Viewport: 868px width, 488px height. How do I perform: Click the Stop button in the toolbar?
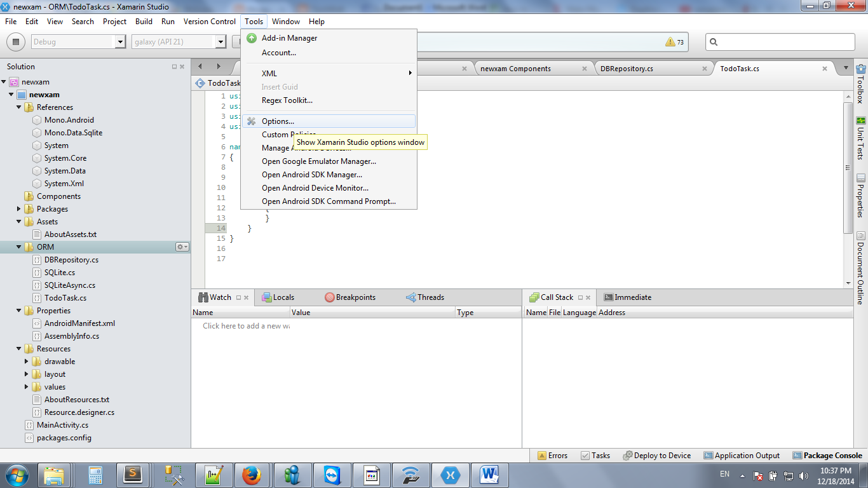pos(16,42)
